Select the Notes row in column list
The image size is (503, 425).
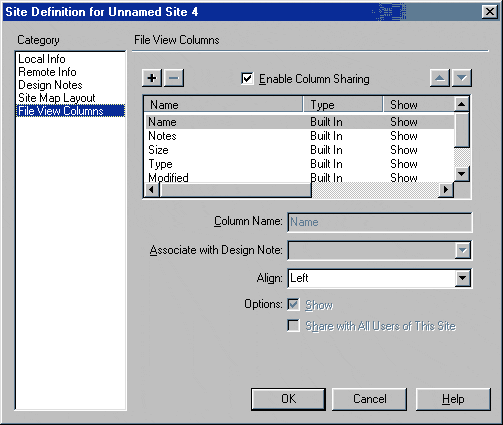(300, 136)
